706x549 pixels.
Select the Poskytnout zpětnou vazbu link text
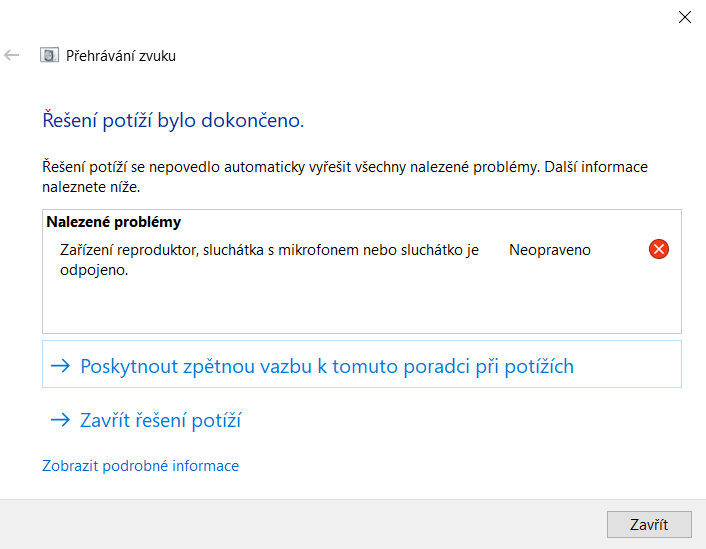(326, 366)
